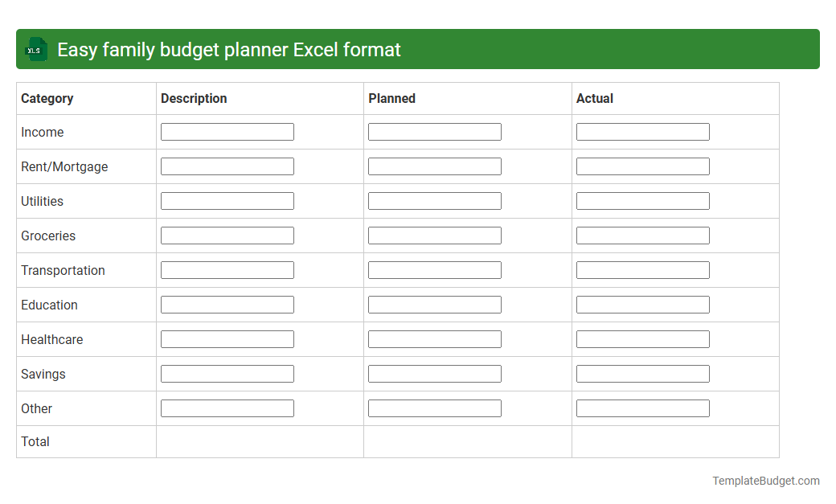Select the Planned column header
The height and width of the screenshot is (504, 836).
click(391, 98)
